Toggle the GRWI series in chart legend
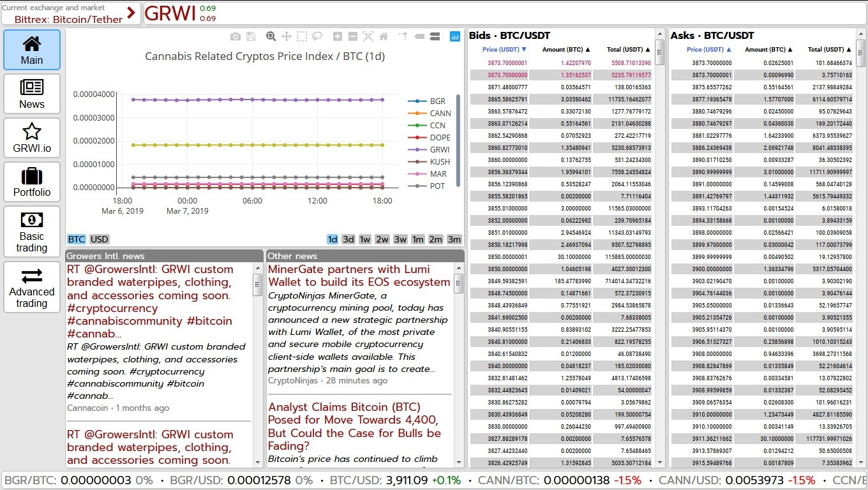 [438, 149]
